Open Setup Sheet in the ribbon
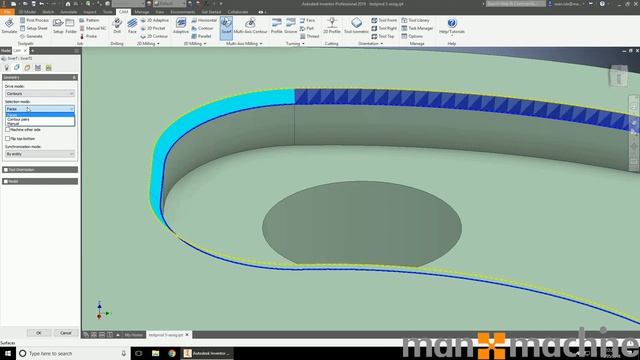Screen dimensions: 640x360 (33, 28)
